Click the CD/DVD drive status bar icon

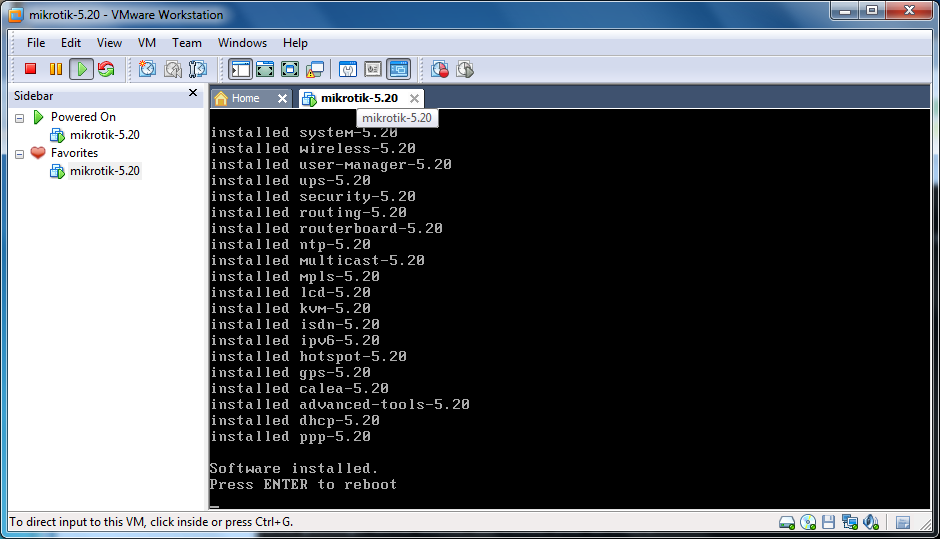click(808, 523)
